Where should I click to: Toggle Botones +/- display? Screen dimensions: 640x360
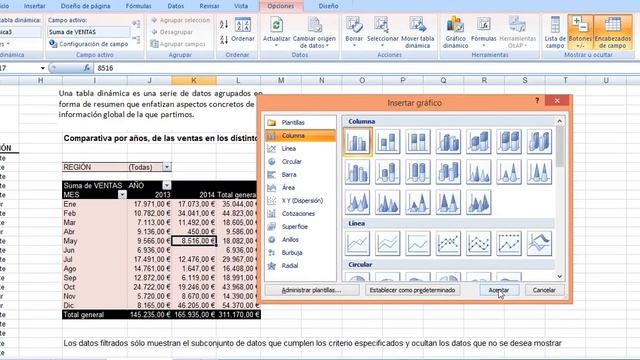pos(580,32)
